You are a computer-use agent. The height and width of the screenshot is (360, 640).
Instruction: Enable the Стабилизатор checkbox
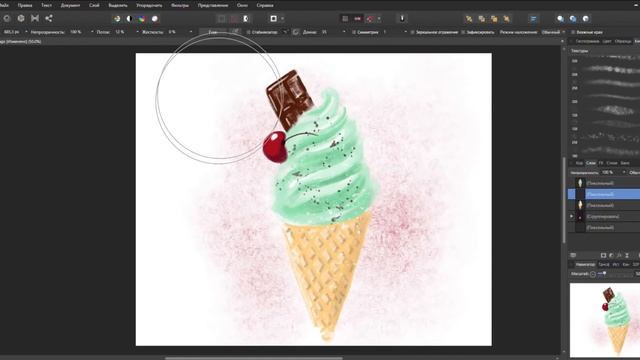coord(248,32)
